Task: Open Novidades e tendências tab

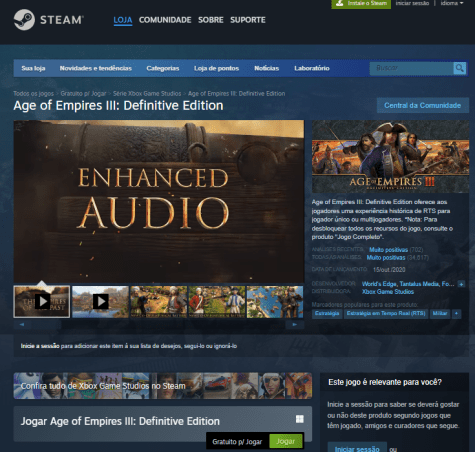Action: [x=96, y=68]
